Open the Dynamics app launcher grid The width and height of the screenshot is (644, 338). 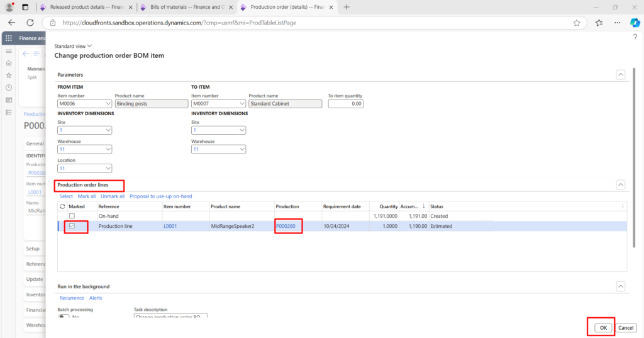(9, 38)
